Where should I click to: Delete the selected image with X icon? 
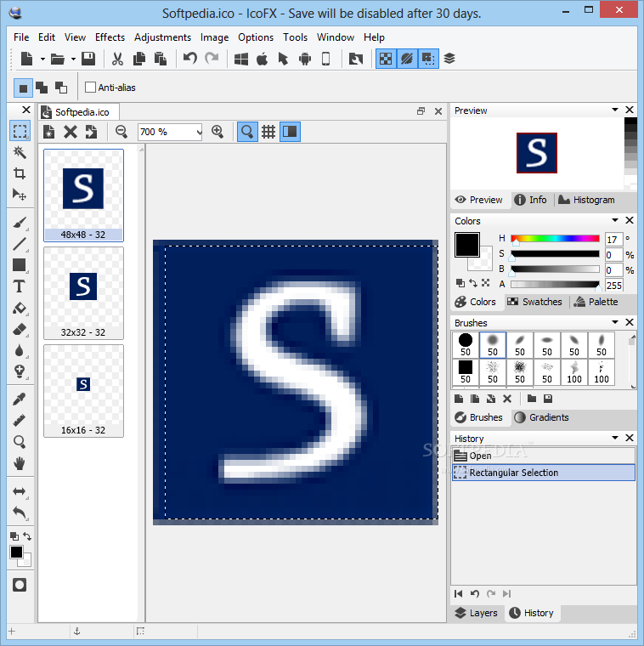(71, 132)
